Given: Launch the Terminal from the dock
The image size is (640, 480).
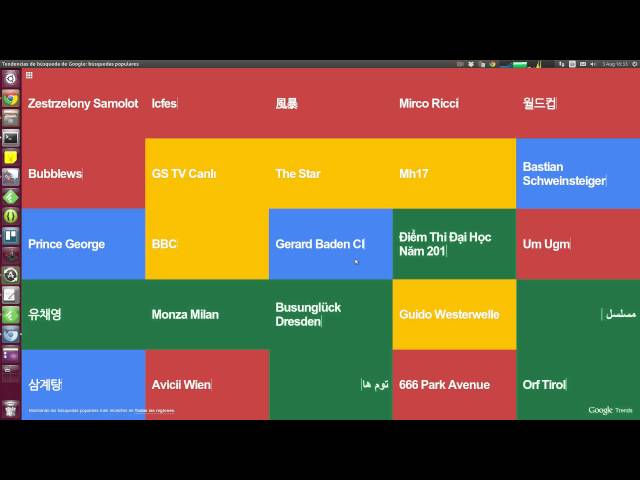Looking at the screenshot, I should point(11,138).
